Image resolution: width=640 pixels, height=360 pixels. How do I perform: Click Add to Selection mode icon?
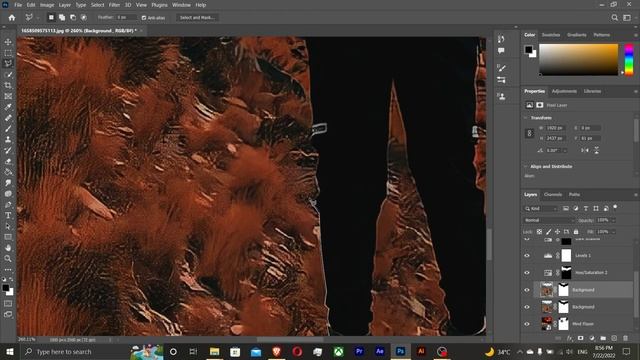coord(62,18)
